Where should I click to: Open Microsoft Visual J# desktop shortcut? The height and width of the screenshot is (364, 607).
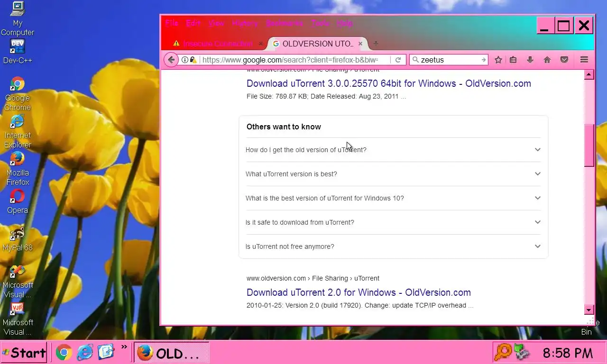[18, 318]
